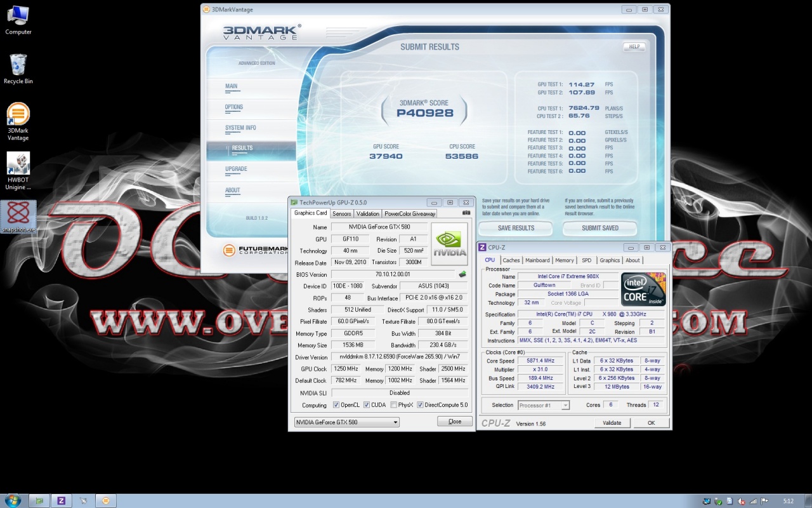Click the Save Results button
812x508 pixels.
pyautogui.click(x=515, y=228)
